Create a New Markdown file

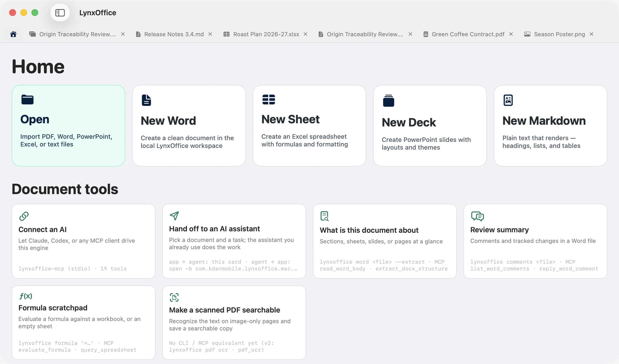550,126
